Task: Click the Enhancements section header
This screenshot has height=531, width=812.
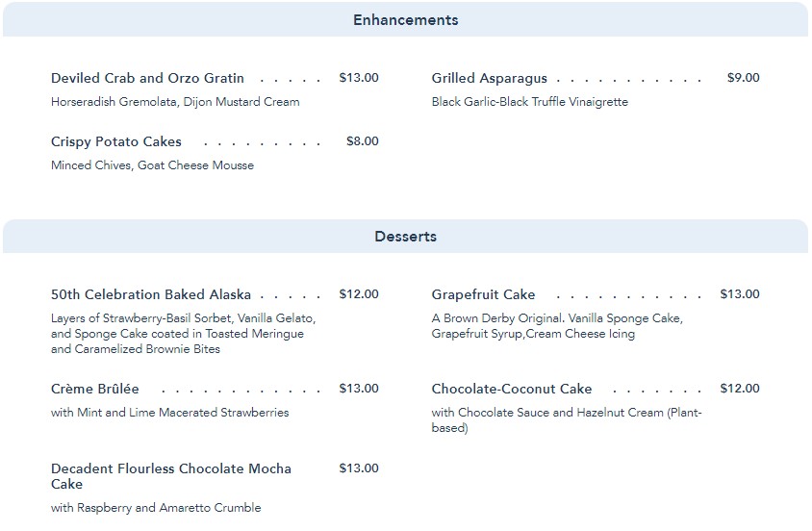Action: [405, 20]
